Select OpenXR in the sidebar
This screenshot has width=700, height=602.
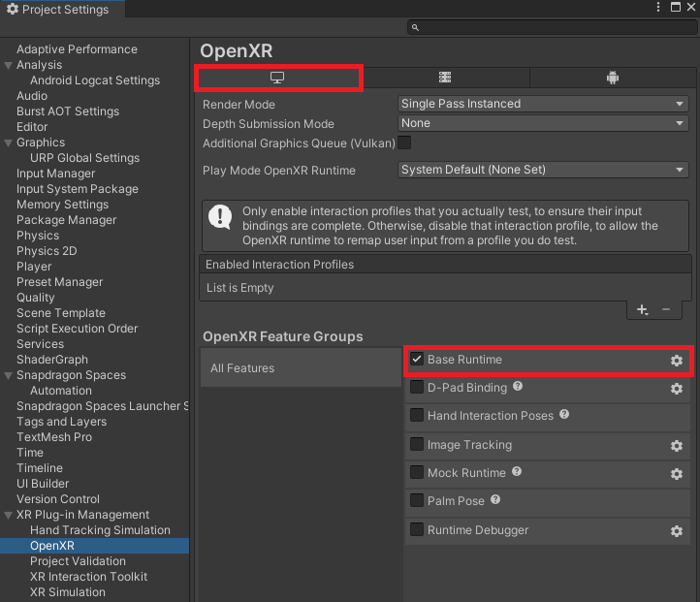pyautogui.click(x=94, y=546)
